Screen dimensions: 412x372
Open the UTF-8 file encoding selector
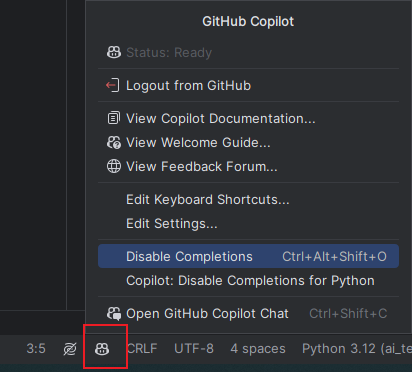[194, 349]
